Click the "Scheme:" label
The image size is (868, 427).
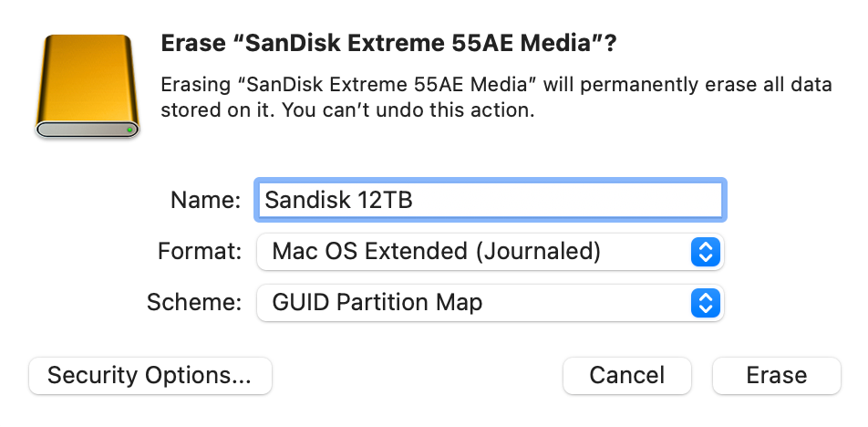(194, 302)
